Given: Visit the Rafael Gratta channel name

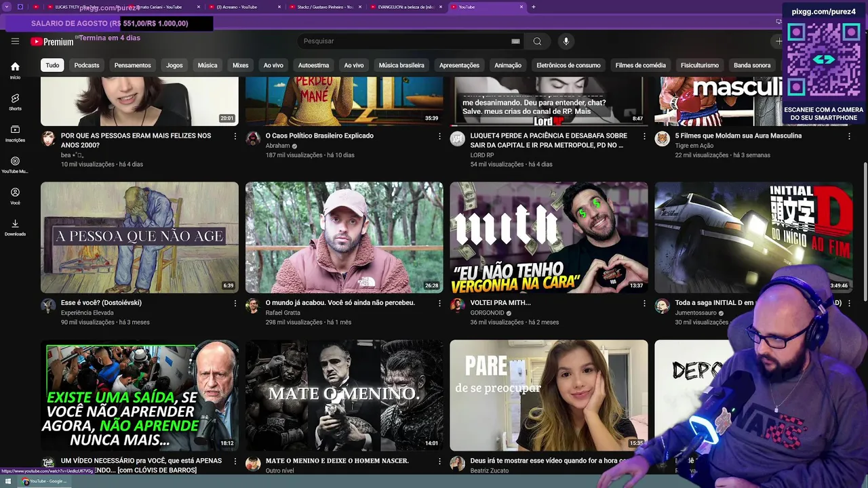Looking at the screenshot, I should 283,313.
